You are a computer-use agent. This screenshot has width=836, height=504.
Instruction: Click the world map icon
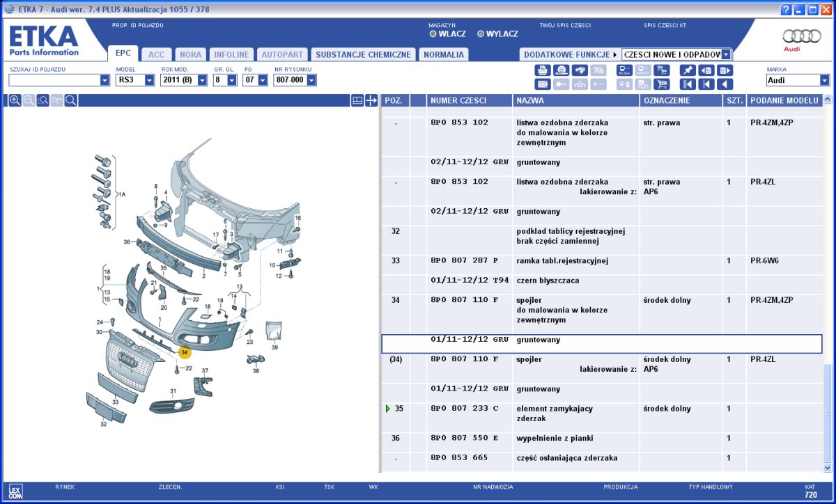click(580, 70)
